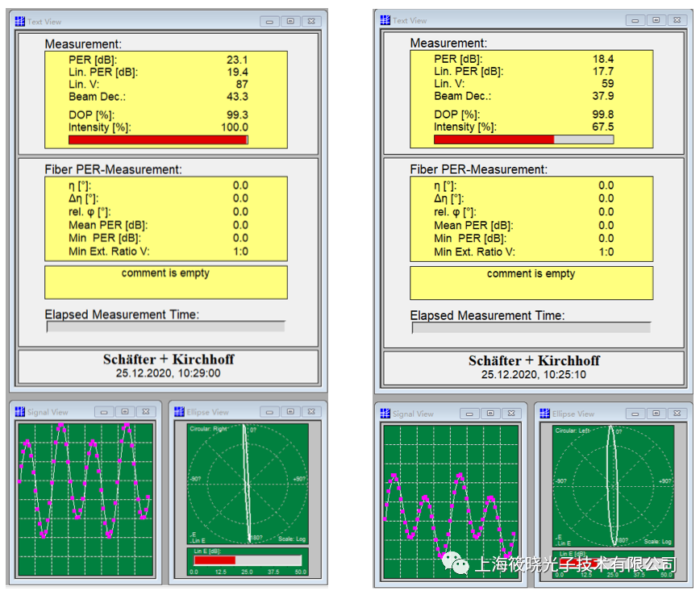Click the Text View icon in the 10:25:10 window
Viewport: 700px width, 595px height.
pyautogui.click(x=385, y=20)
